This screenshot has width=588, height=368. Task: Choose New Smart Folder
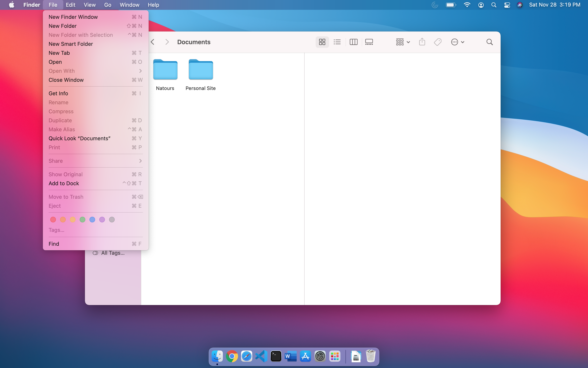(96, 44)
